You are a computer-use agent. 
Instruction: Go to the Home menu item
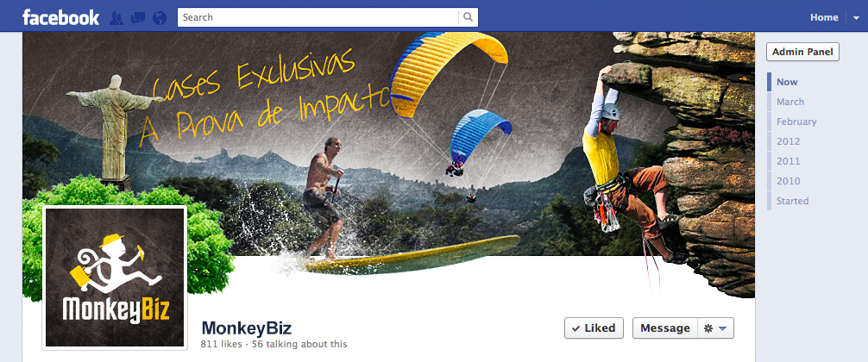click(x=824, y=18)
